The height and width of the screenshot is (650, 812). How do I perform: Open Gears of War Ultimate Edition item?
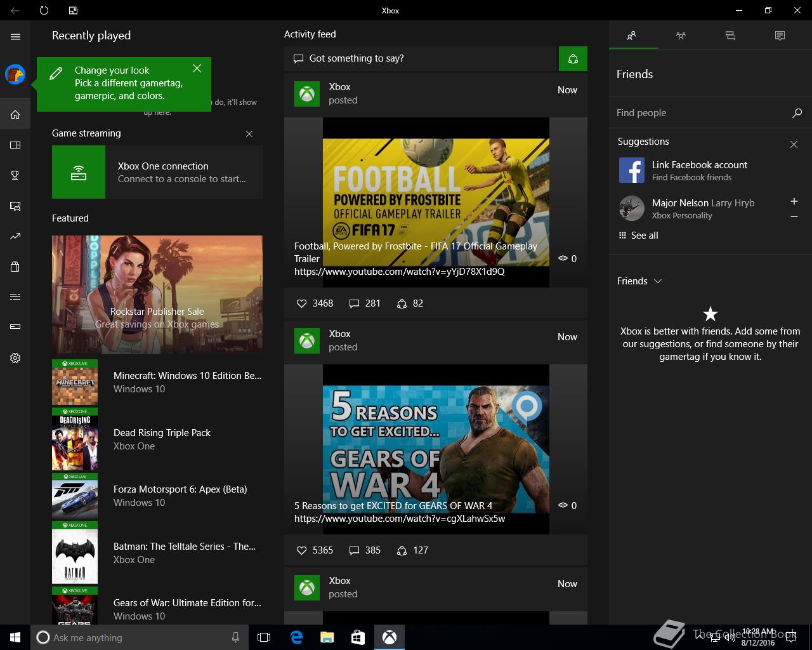pyautogui.click(x=157, y=606)
